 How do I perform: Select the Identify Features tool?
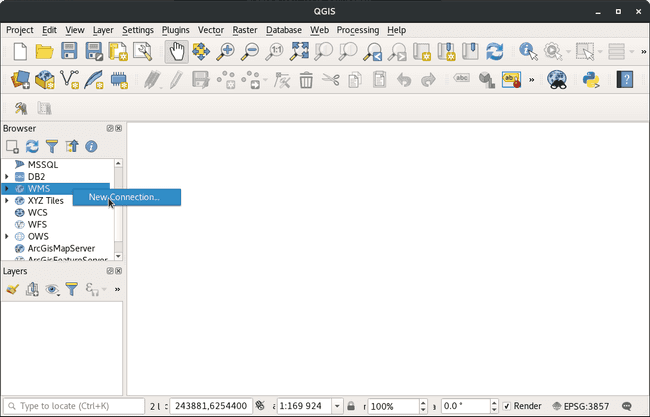click(x=528, y=52)
